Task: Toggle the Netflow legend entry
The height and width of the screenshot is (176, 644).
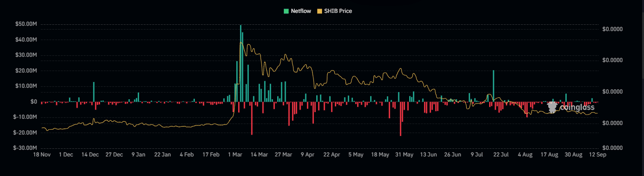Action: pos(297,10)
